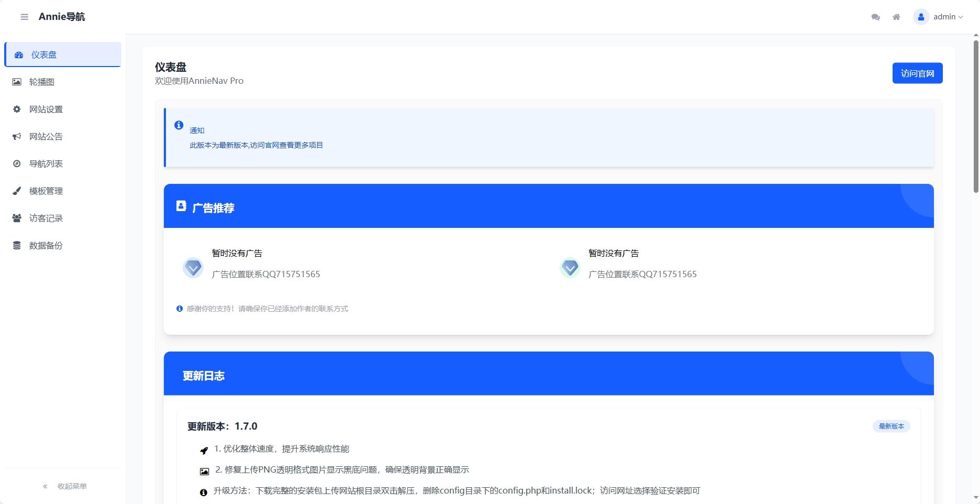Click the gear icon for 网站设置
Image resolution: width=980 pixels, height=504 pixels.
click(x=17, y=109)
